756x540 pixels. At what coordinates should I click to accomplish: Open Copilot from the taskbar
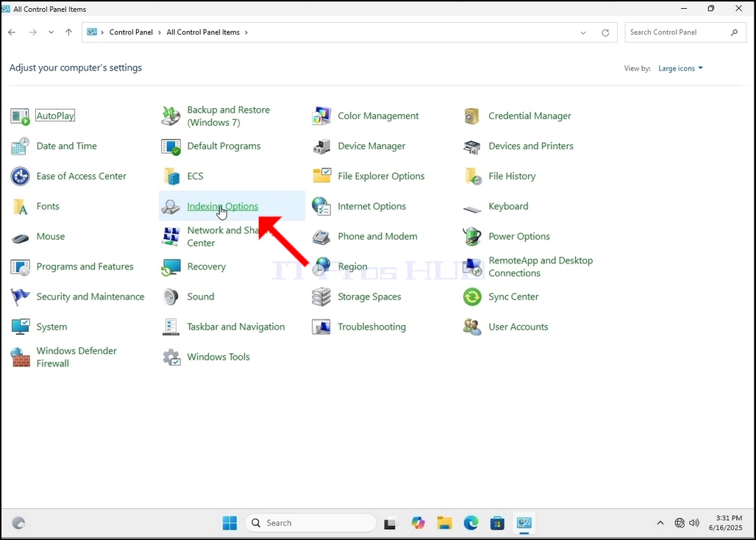pos(418,522)
